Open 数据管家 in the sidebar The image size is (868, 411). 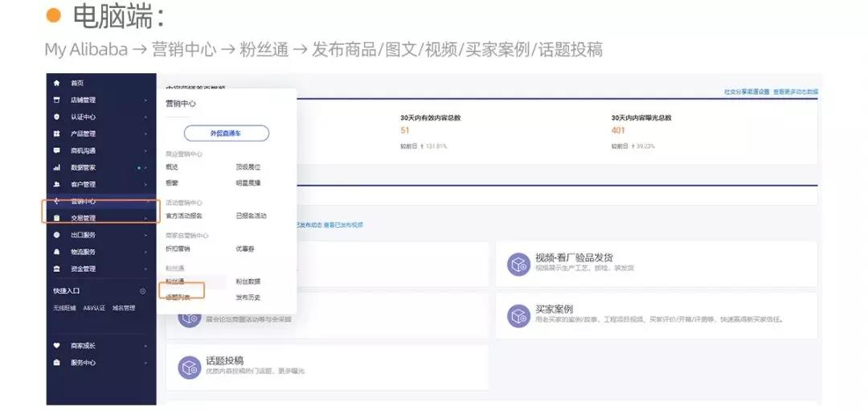83,167
